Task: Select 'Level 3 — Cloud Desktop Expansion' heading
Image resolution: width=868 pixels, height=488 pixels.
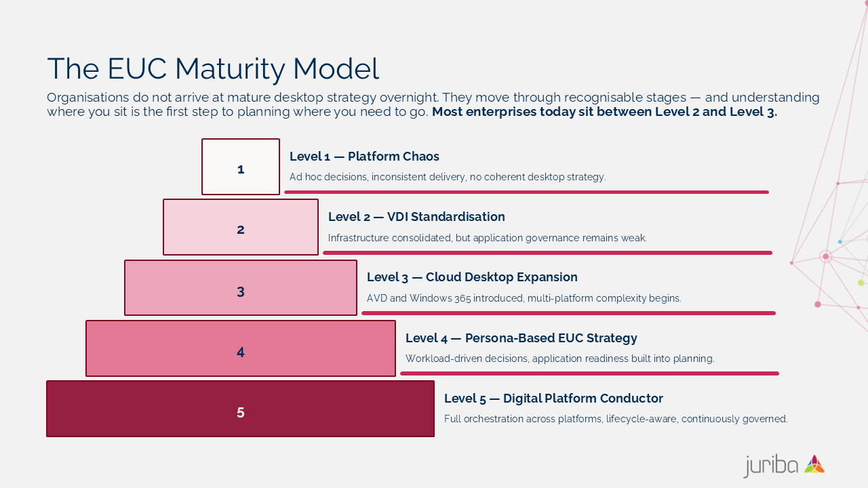Action: [x=472, y=277]
